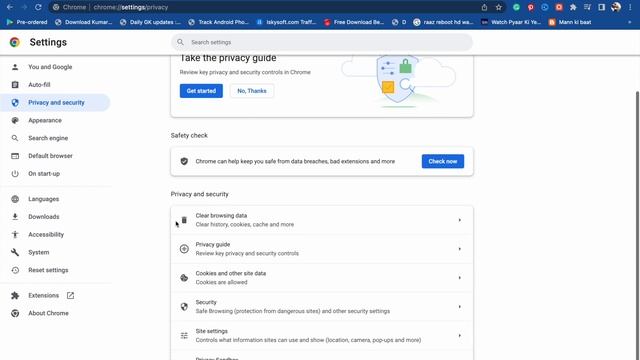Open the media control playlist icon

point(587,7)
